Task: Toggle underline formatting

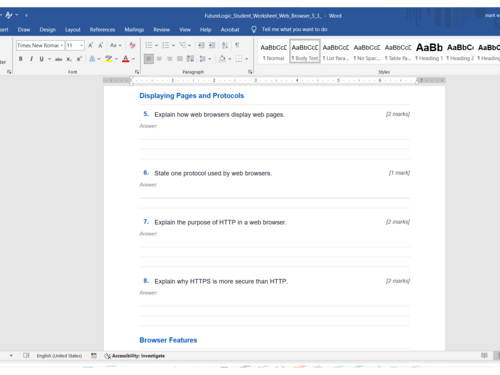Action: (41, 59)
